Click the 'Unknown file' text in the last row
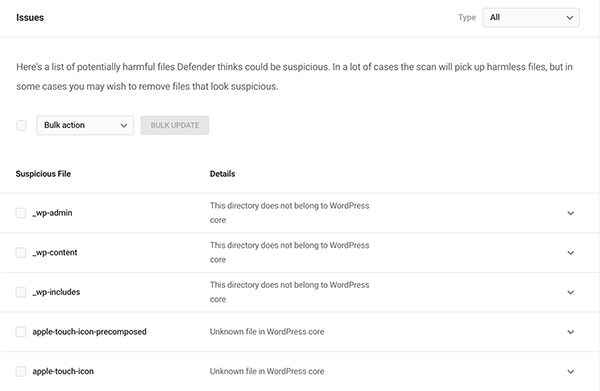The width and height of the screenshot is (600, 391). pos(267,371)
